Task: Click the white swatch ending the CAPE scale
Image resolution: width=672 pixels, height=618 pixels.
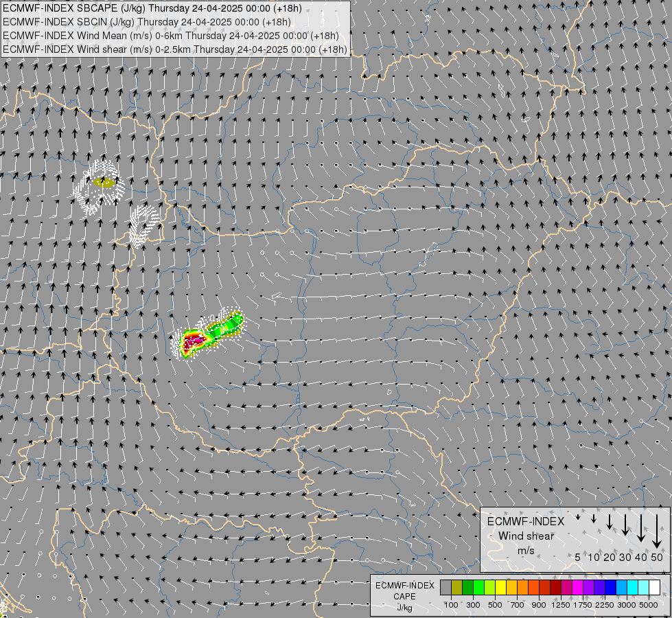Action: click(x=654, y=588)
